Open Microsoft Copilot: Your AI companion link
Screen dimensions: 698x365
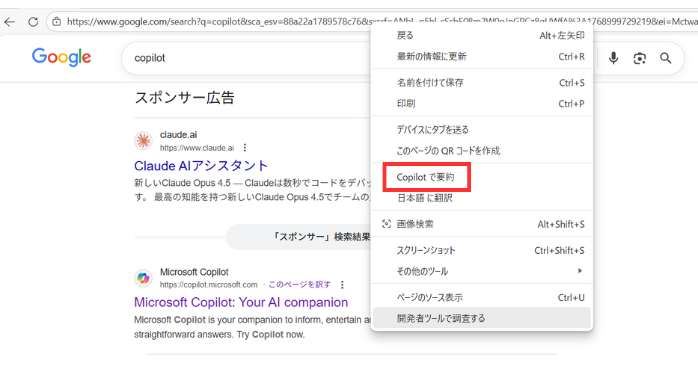point(241,303)
